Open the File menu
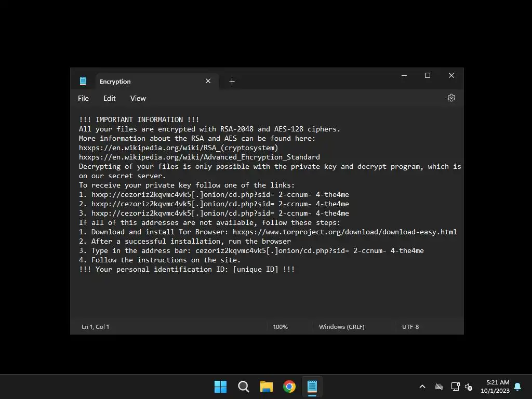The height and width of the screenshot is (399, 532). click(83, 98)
